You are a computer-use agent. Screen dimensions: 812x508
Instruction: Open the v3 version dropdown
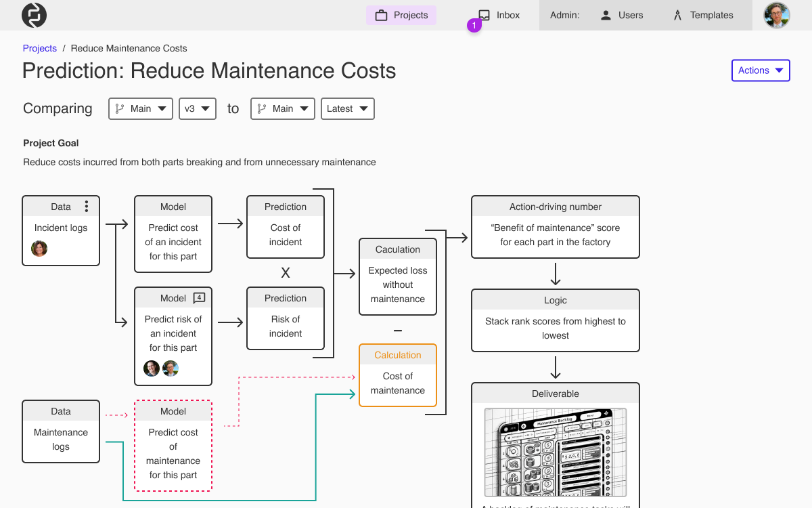(197, 108)
